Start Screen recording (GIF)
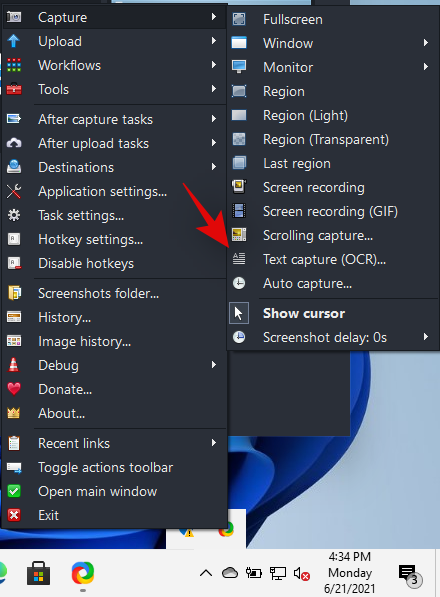 click(333, 211)
